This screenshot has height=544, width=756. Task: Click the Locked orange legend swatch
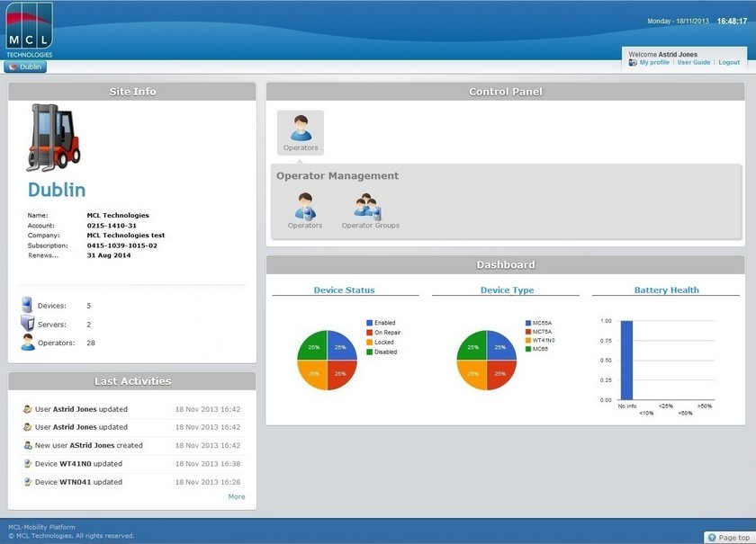click(369, 342)
